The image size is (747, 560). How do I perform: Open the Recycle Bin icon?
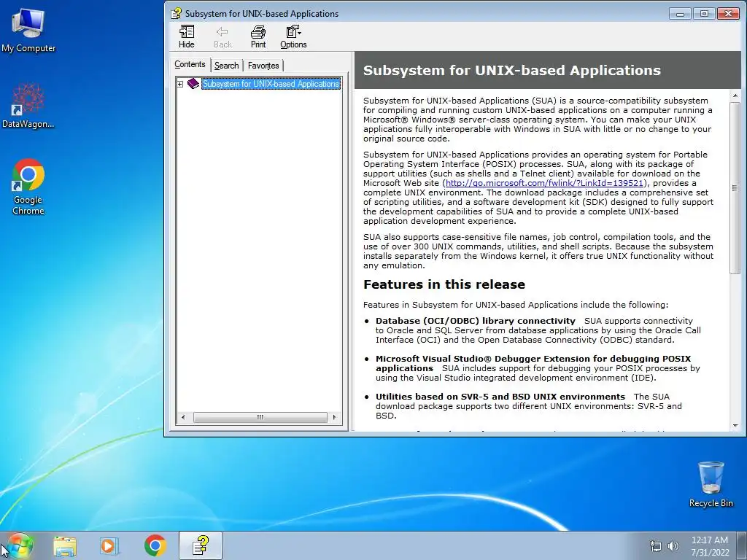711,484
